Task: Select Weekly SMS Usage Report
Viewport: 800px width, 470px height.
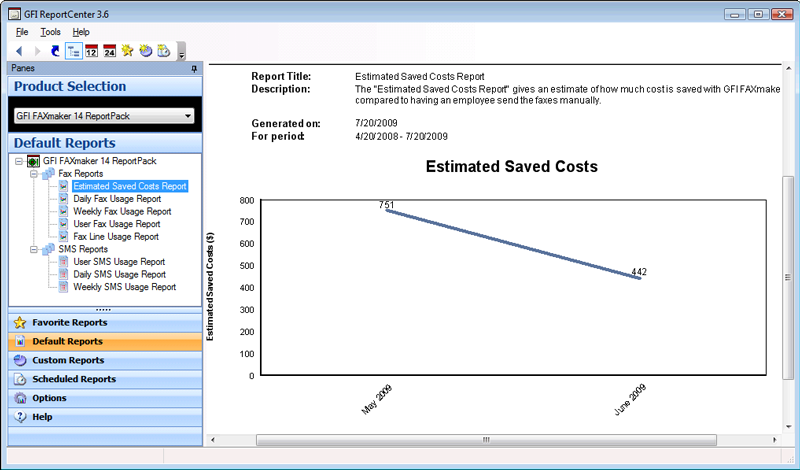Action: pos(124,287)
